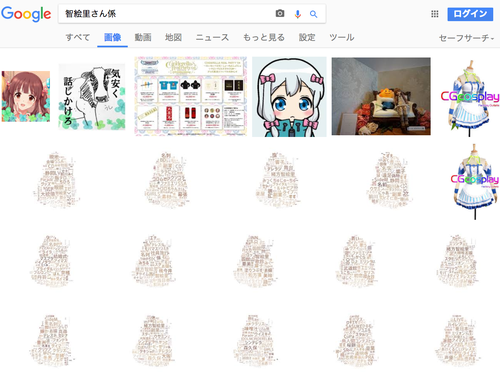
Task: Expand the セーフサーチ dropdown
Action: point(466,38)
